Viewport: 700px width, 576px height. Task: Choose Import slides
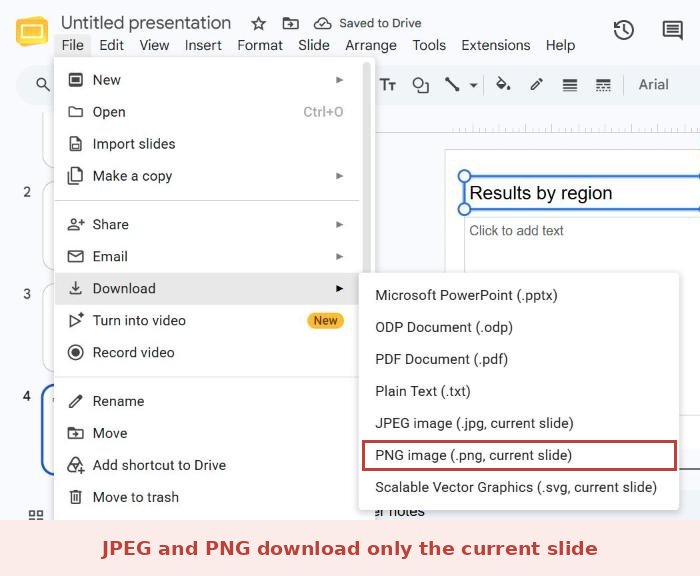click(207, 144)
